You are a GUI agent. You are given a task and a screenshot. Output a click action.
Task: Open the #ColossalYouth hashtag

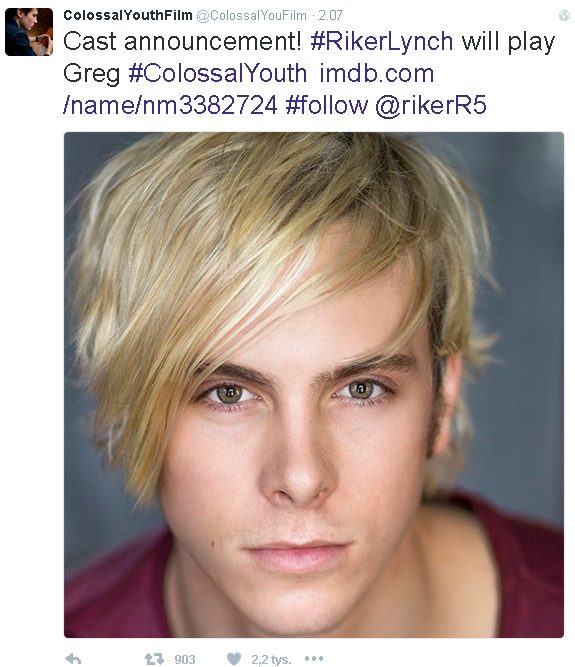217,73
